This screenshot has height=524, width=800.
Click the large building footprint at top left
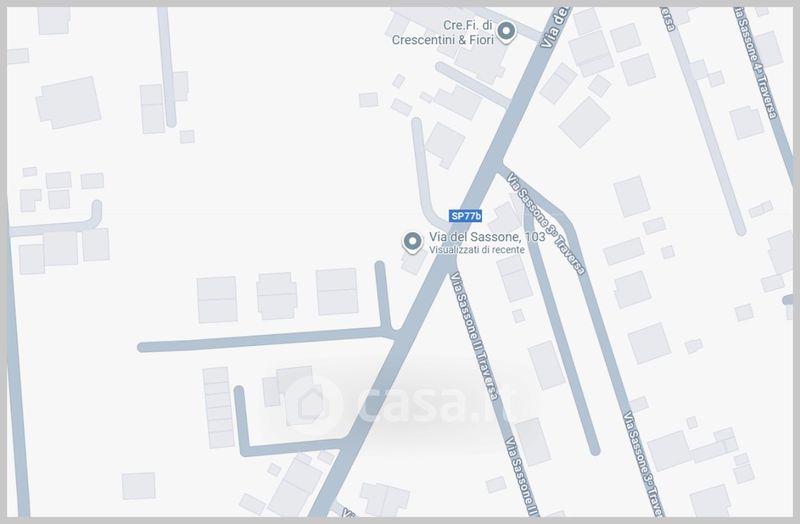point(69,103)
